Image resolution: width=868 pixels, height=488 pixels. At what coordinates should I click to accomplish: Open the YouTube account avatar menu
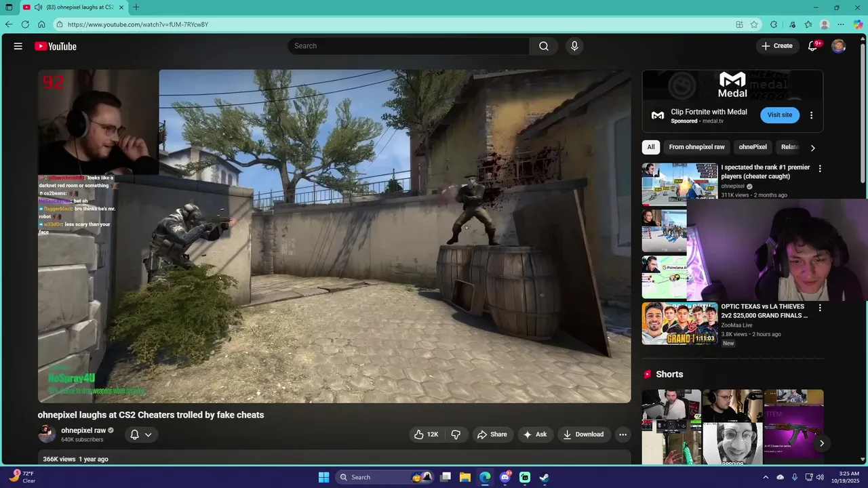tap(839, 46)
